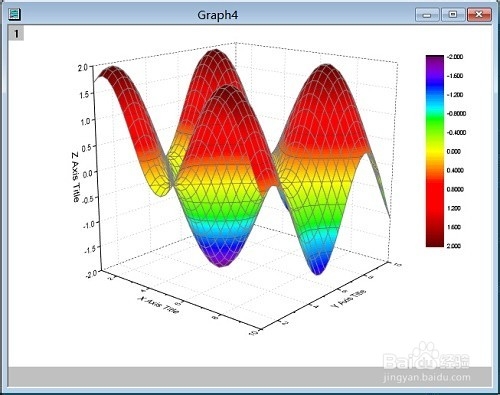Select the Y Axis Title label
Image resolution: width=500 pixels, height=395 pixels.
[x=348, y=298]
